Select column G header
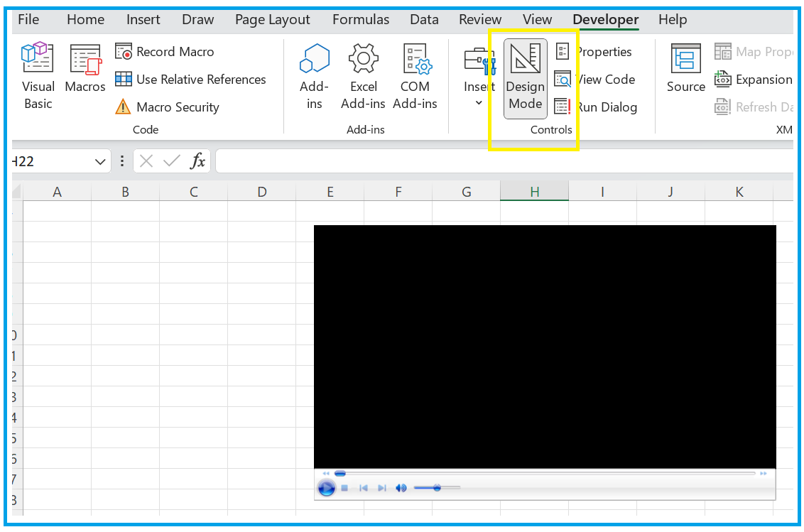Viewport: 804px width, 532px height. click(466, 192)
